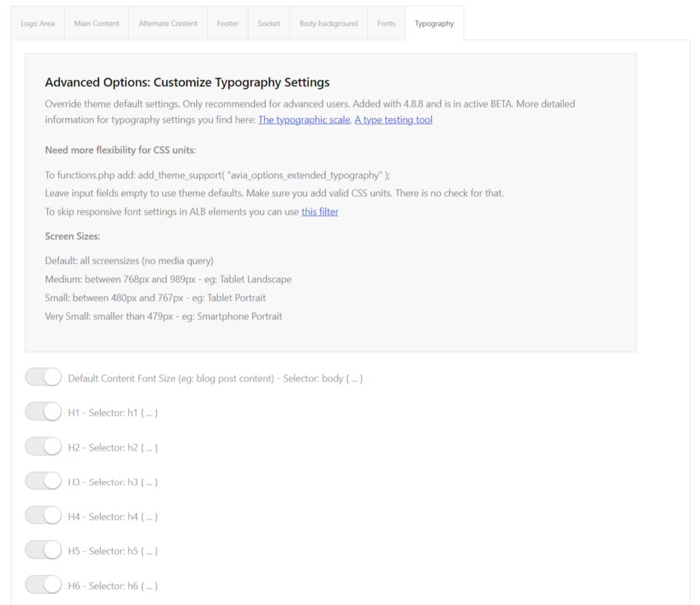Open the Socket tab

tap(269, 23)
